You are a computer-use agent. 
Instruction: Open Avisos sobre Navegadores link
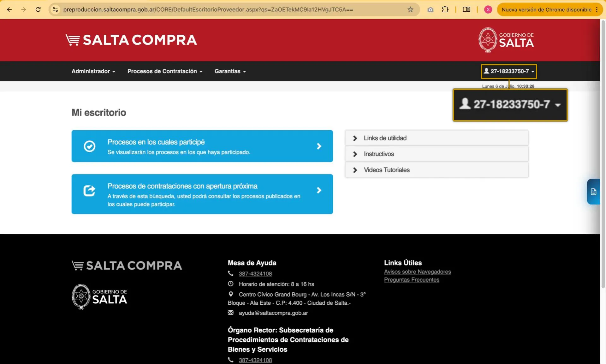(417, 272)
